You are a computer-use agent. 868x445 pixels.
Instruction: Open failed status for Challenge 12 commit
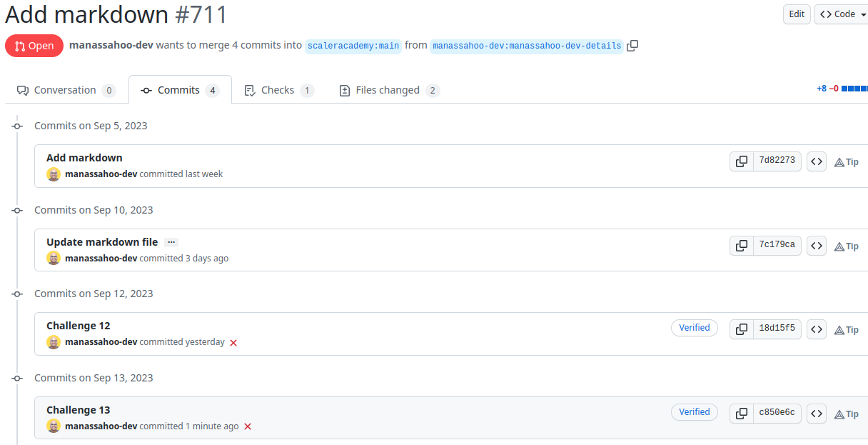tap(233, 342)
